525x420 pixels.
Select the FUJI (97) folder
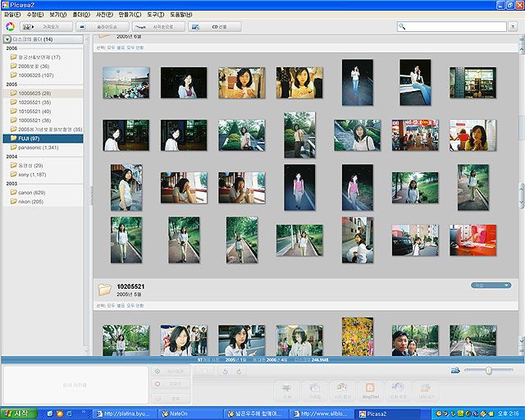click(x=43, y=139)
